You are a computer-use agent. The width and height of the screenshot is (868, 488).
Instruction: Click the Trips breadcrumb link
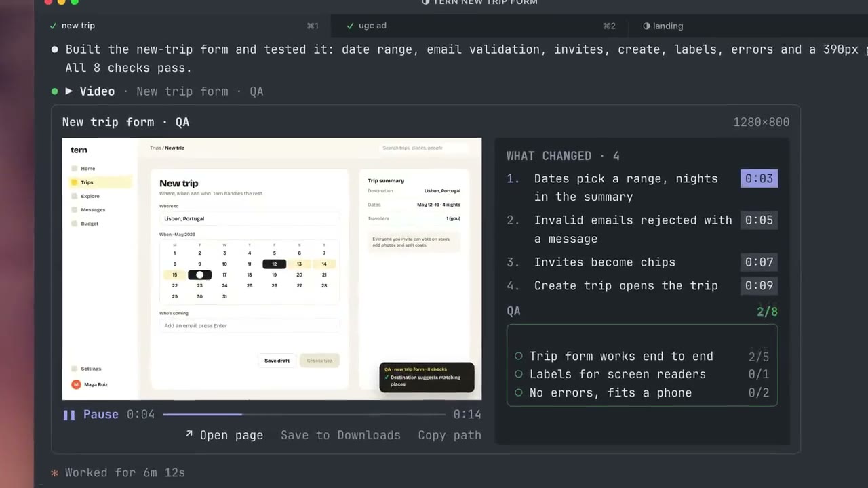155,148
